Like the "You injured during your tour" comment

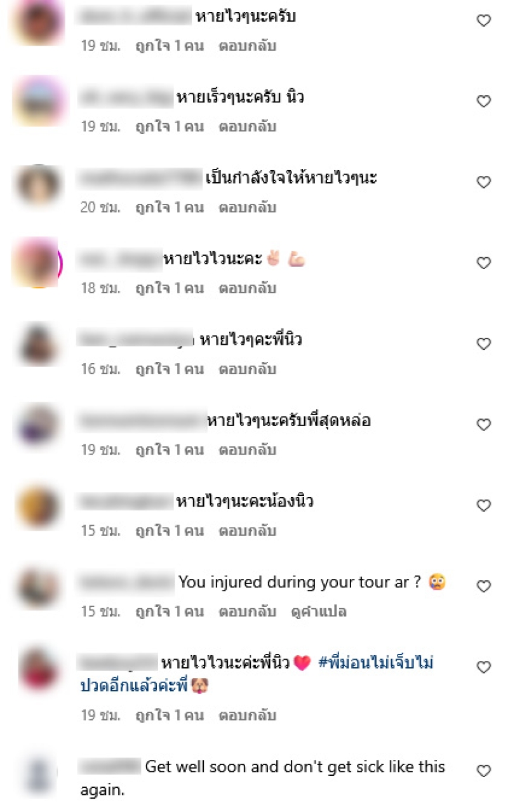[x=484, y=587]
